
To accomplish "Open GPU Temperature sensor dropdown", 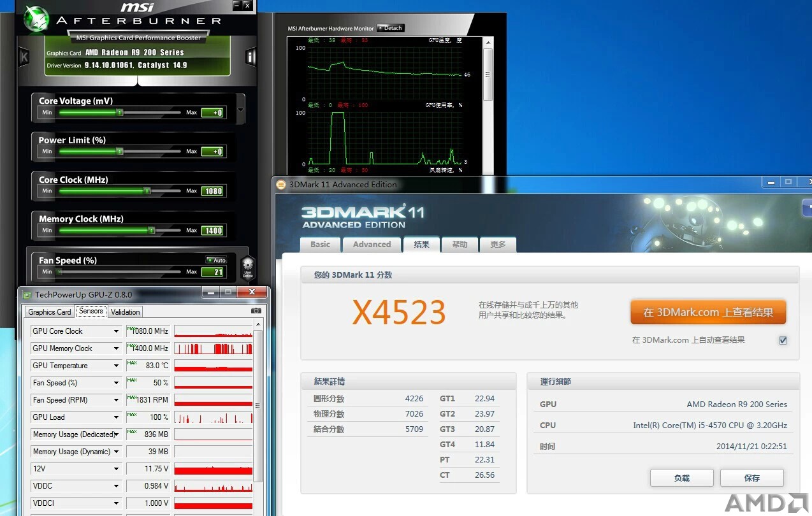I will click(x=117, y=366).
